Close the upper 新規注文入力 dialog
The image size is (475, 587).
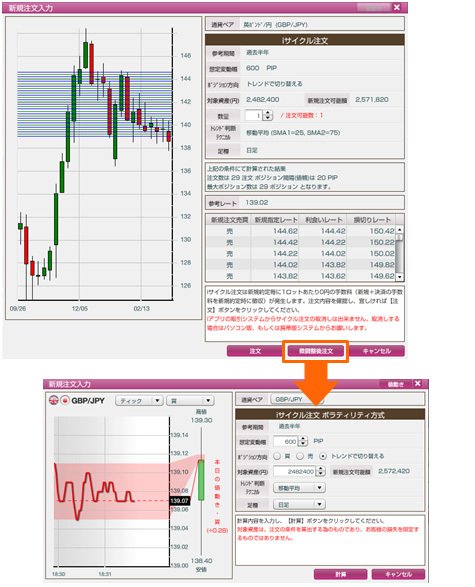[397, 7]
